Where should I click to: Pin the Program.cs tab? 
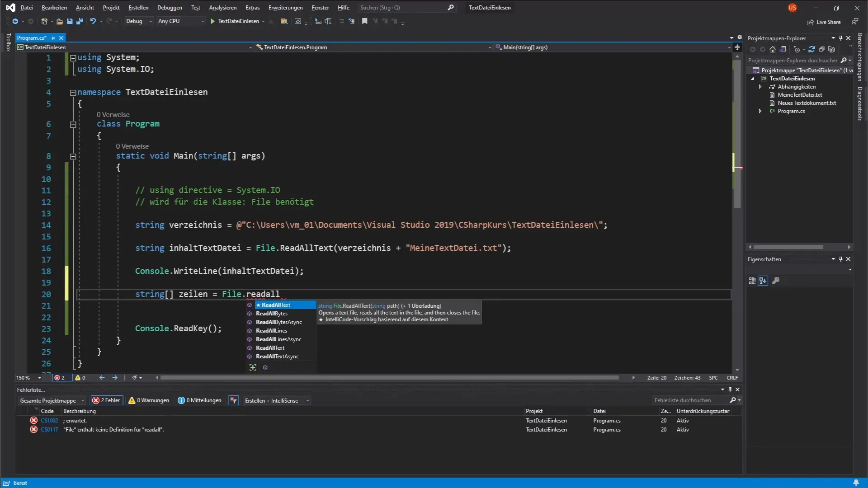[53, 38]
